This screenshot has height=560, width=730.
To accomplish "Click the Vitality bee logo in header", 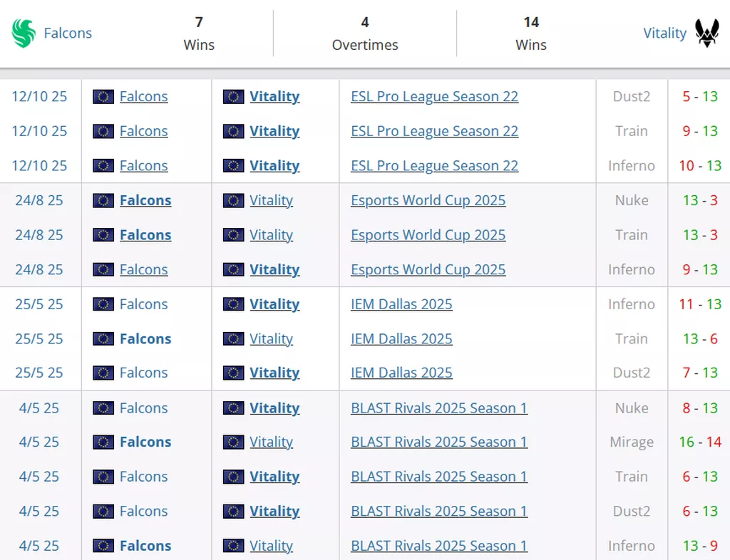I will (x=706, y=33).
